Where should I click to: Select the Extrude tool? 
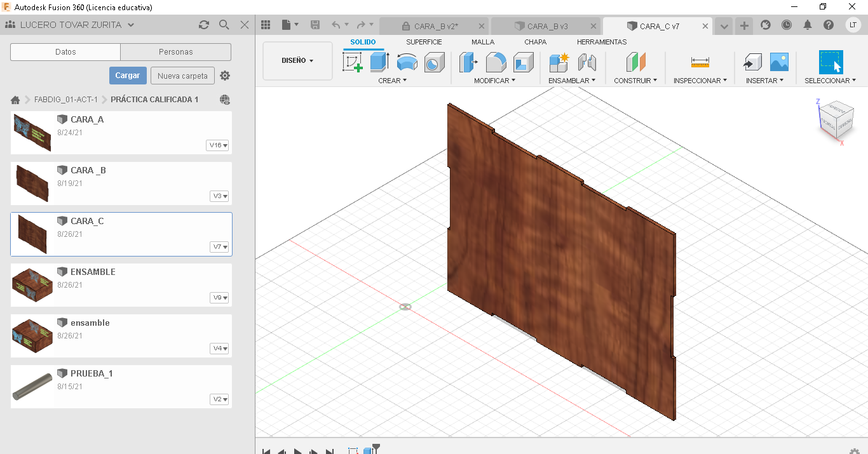(379, 62)
